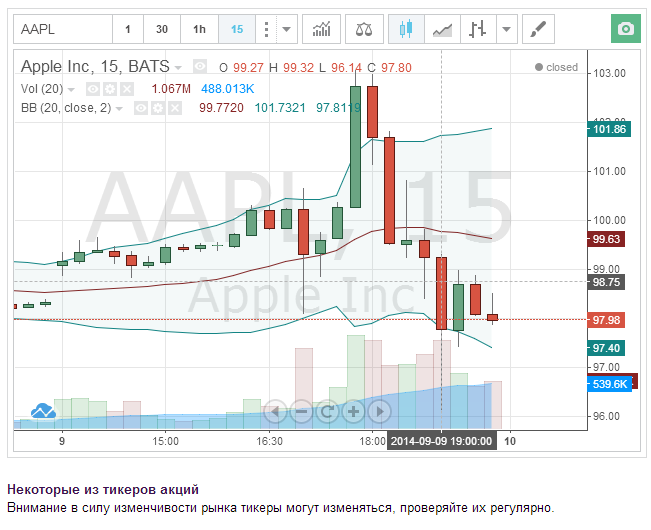
Task: Click the closed market status indicator
Action: tap(556, 67)
